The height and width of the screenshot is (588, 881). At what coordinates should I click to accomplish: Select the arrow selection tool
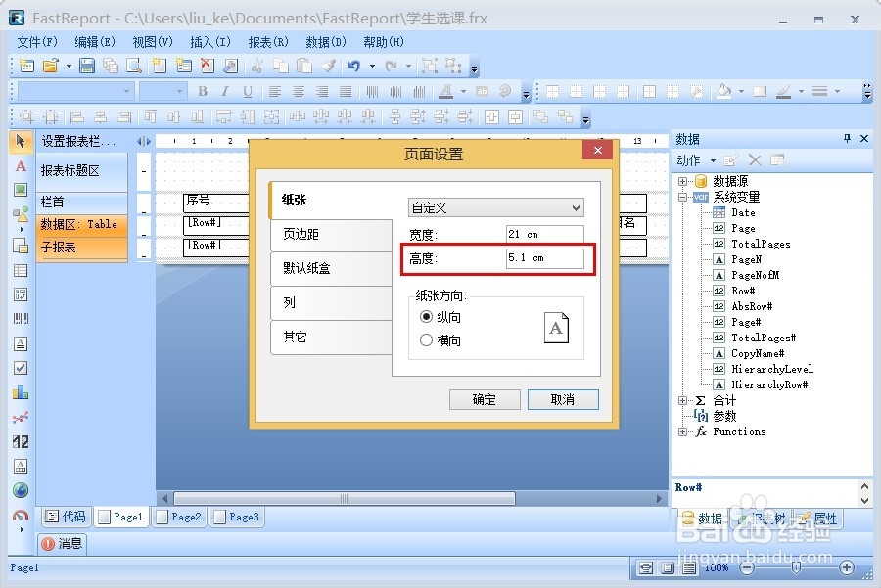coord(20,142)
